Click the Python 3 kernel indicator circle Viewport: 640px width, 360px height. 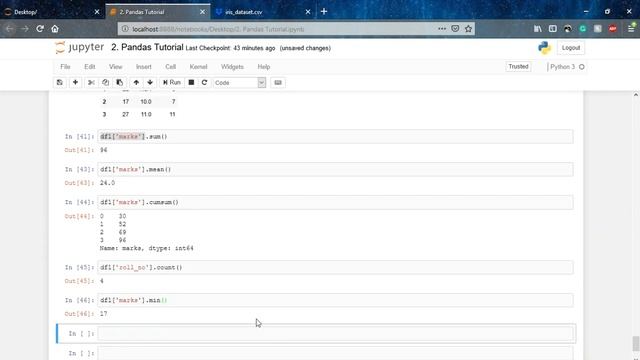coord(582,67)
